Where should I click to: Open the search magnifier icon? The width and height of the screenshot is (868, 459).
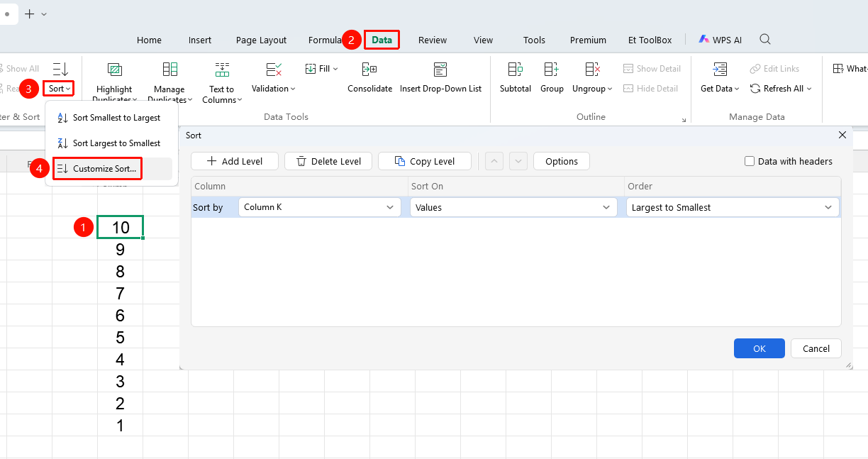[x=765, y=40]
